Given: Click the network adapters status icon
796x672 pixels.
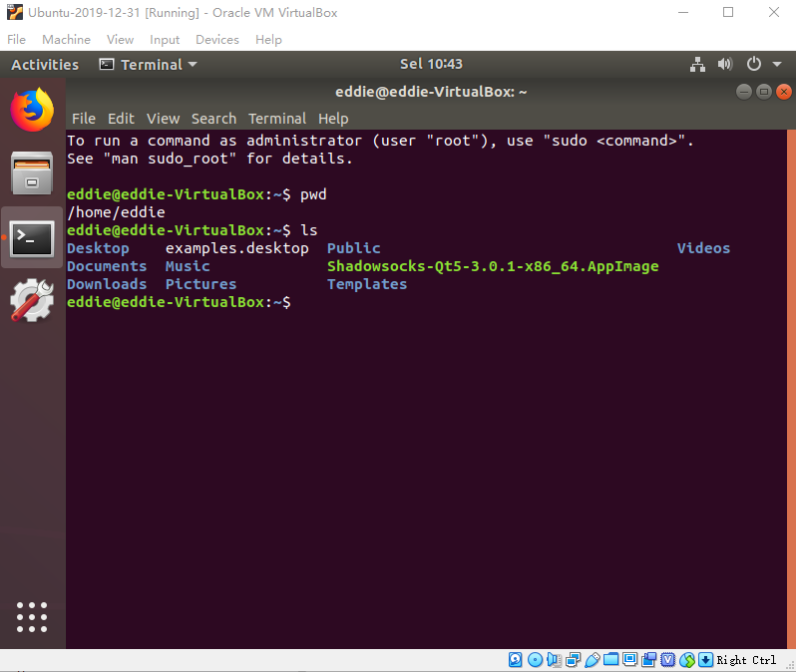Looking at the screenshot, I should (x=573, y=660).
